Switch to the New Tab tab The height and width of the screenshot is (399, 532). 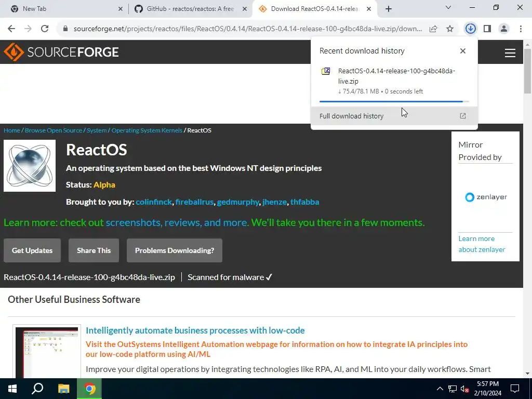[x=64, y=9]
